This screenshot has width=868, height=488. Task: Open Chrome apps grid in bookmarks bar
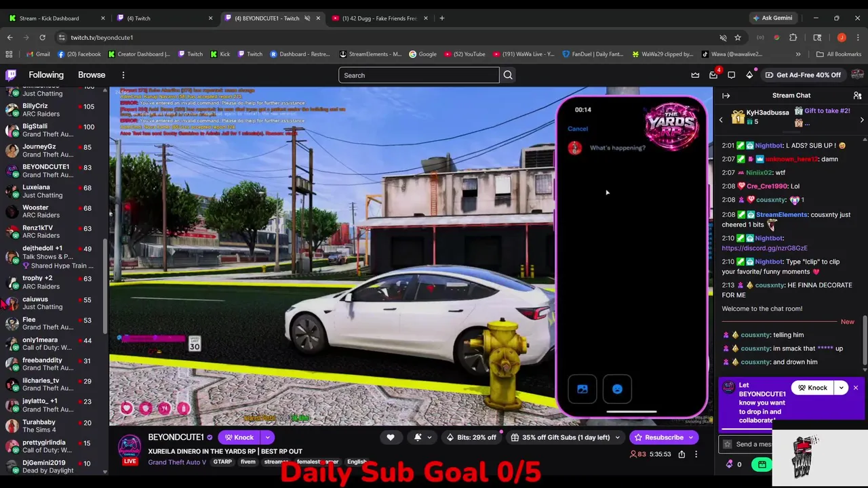coord(9,54)
